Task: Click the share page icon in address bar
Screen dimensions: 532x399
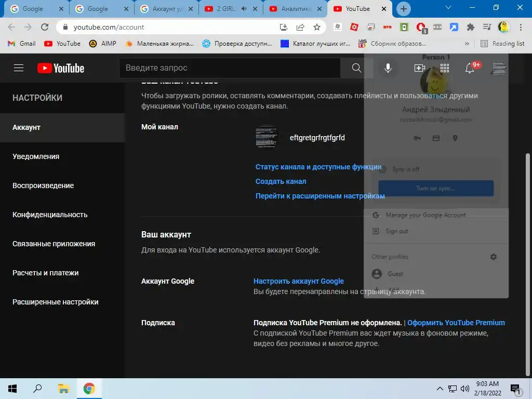Action: pos(300,27)
